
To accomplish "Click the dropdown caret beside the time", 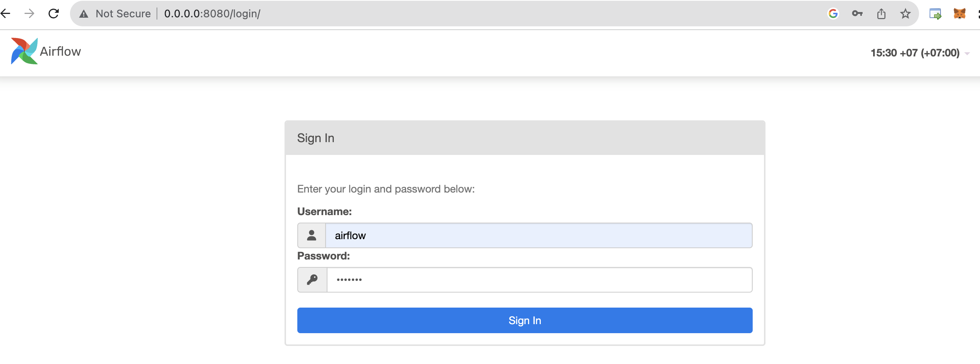I will [x=967, y=53].
